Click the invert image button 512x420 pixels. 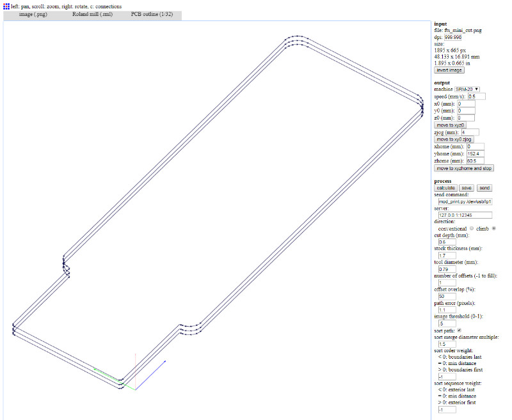pyautogui.click(x=449, y=70)
